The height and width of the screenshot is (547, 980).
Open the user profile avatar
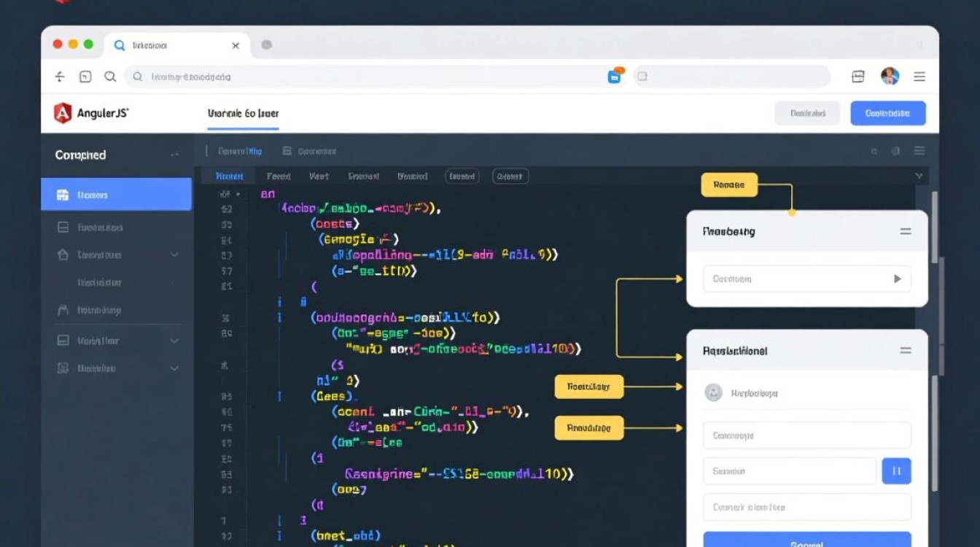[890, 77]
